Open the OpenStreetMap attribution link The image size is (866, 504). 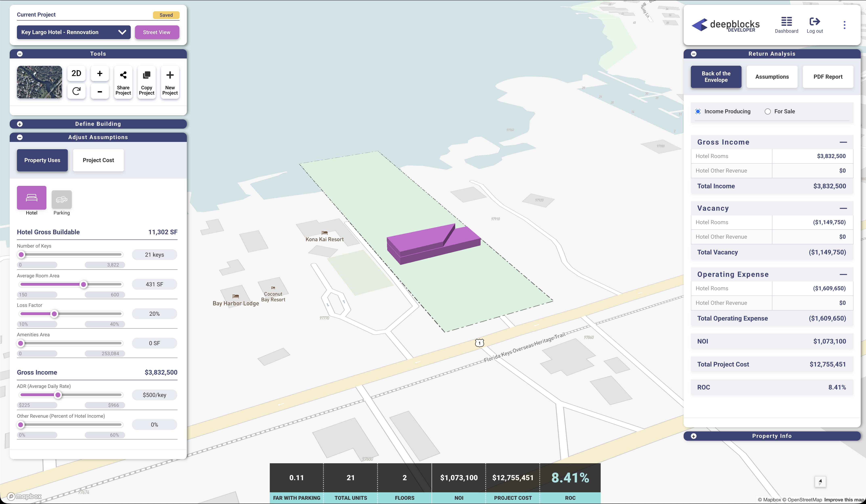[x=802, y=500]
